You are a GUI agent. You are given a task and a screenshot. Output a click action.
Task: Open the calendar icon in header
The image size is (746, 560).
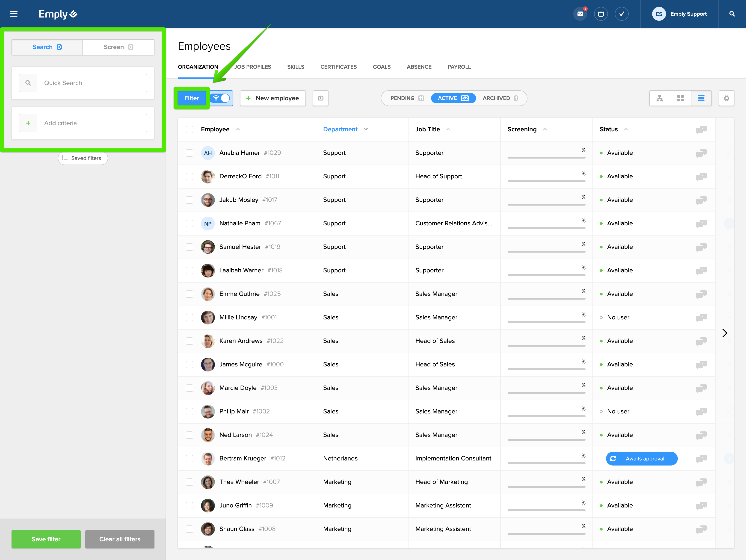pos(601,14)
